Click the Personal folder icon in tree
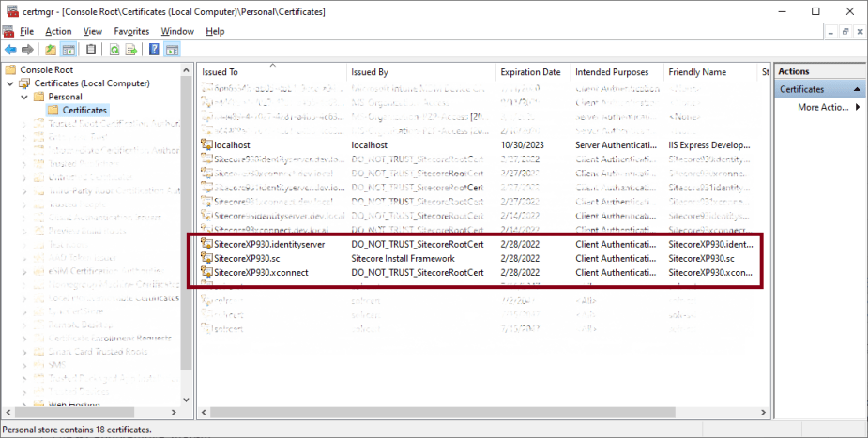Image resolution: width=868 pixels, height=438 pixels. (38, 97)
